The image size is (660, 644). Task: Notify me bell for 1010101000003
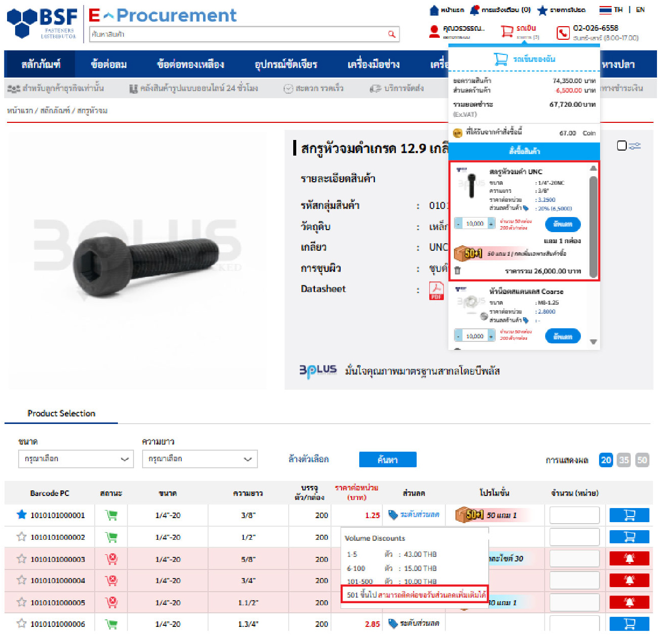pyautogui.click(x=629, y=558)
